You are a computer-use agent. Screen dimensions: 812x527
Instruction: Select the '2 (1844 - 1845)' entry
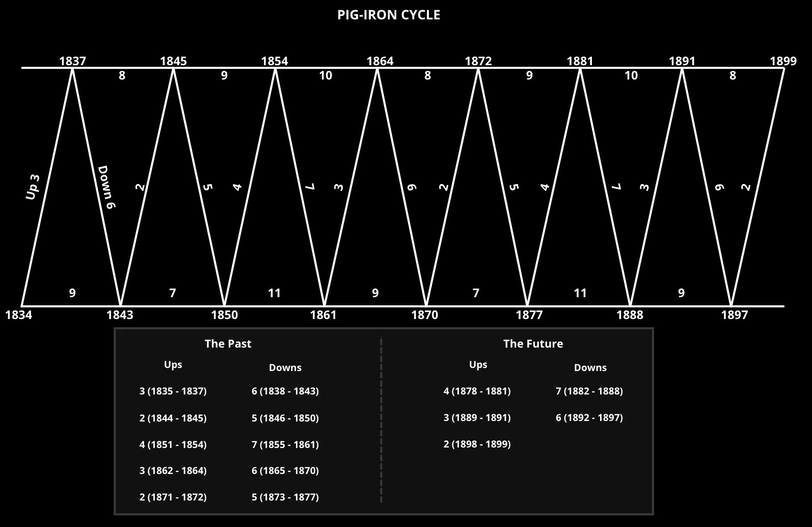click(173, 418)
